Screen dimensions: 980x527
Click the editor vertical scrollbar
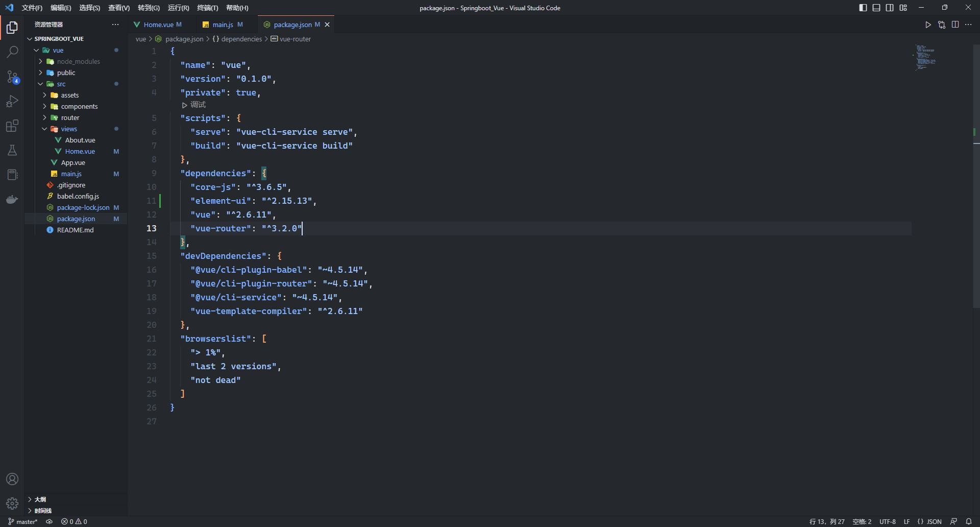coord(976,176)
